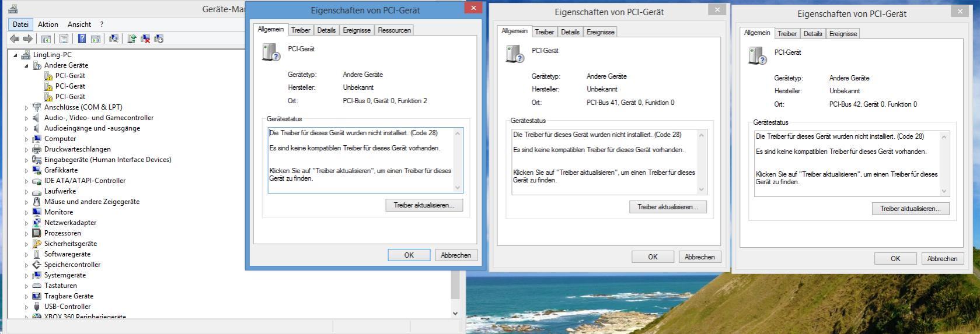Click OK in the PCI-Bus 42 dialog
The height and width of the screenshot is (334, 980).
tap(895, 259)
